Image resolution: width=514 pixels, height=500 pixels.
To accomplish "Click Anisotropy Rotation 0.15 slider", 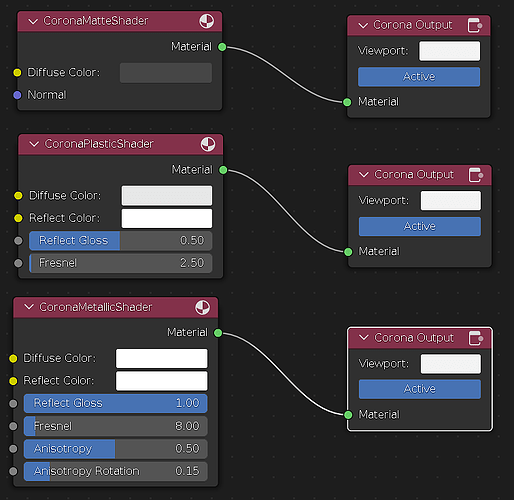I will click(116, 471).
